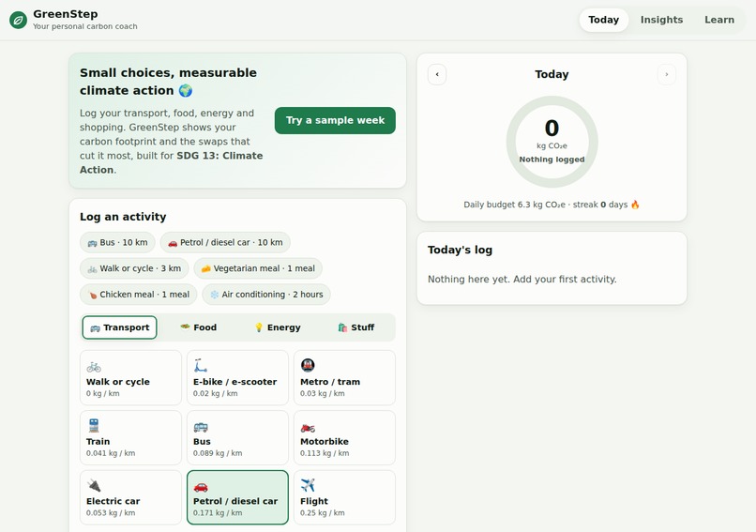Click 'Your personal carbon coach' tagline
The image size is (756, 532).
point(84,26)
